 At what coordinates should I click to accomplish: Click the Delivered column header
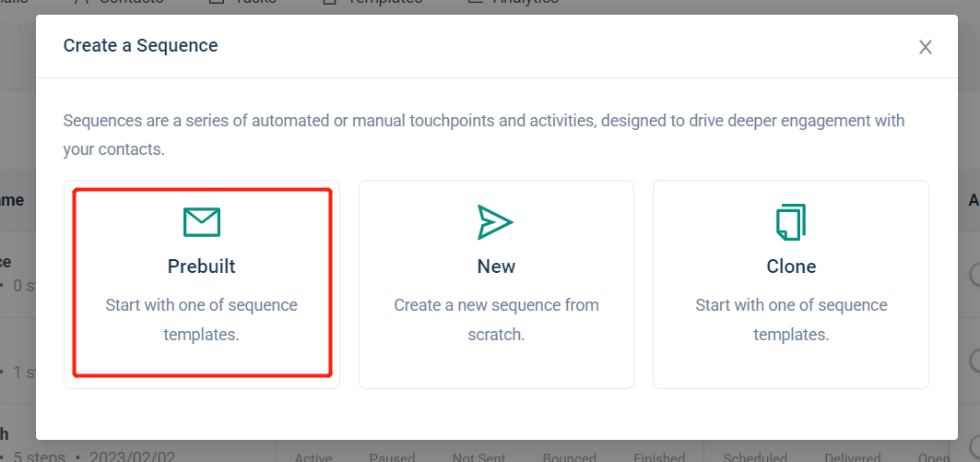click(853, 456)
